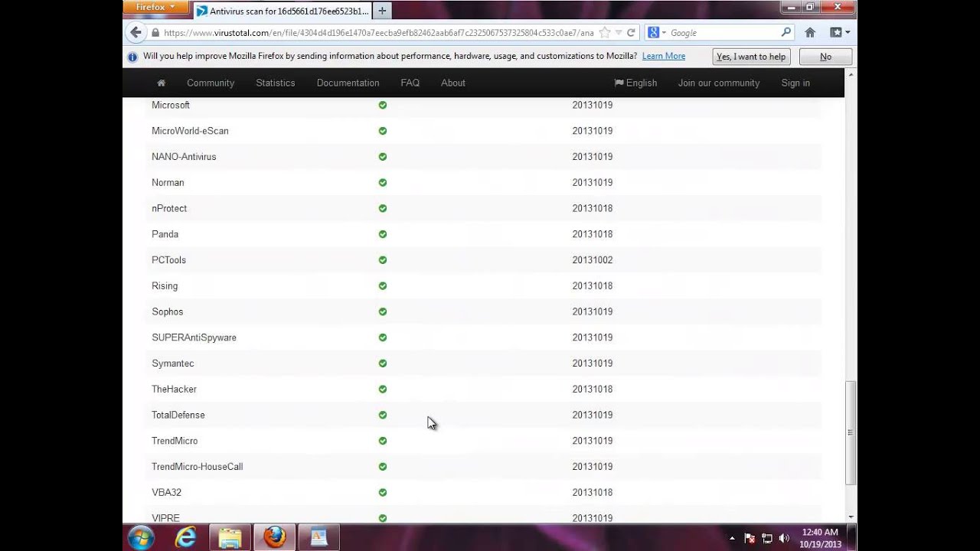This screenshot has width=980, height=551.
Task: Click the green check icon for TrendMicro
Action: pos(383,441)
